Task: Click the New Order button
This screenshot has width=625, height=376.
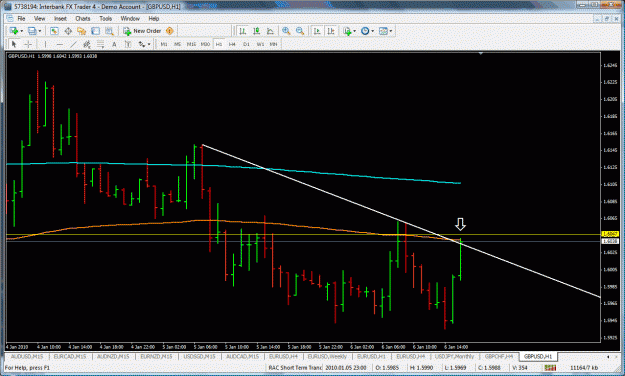Action: tap(142, 31)
